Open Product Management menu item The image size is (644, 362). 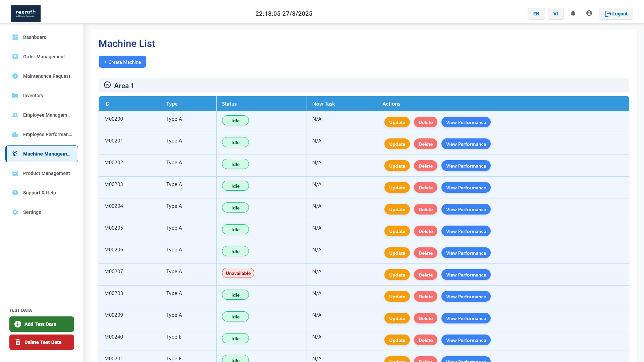46,173
